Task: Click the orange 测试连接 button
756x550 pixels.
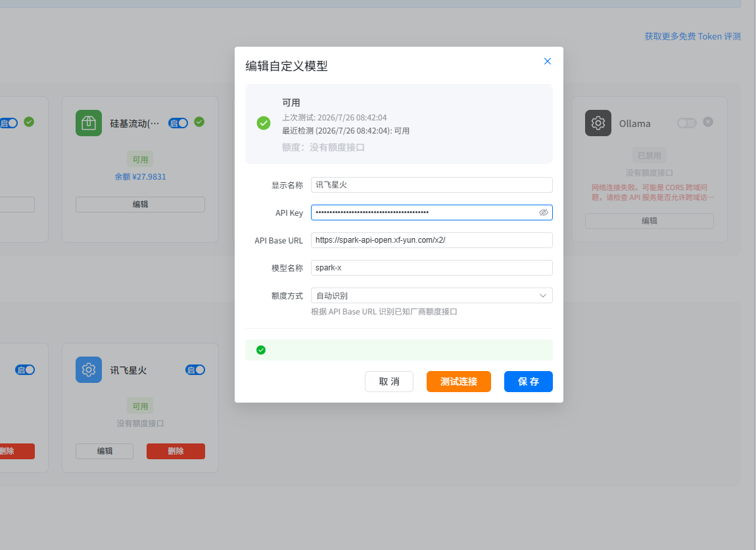Action: point(458,381)
